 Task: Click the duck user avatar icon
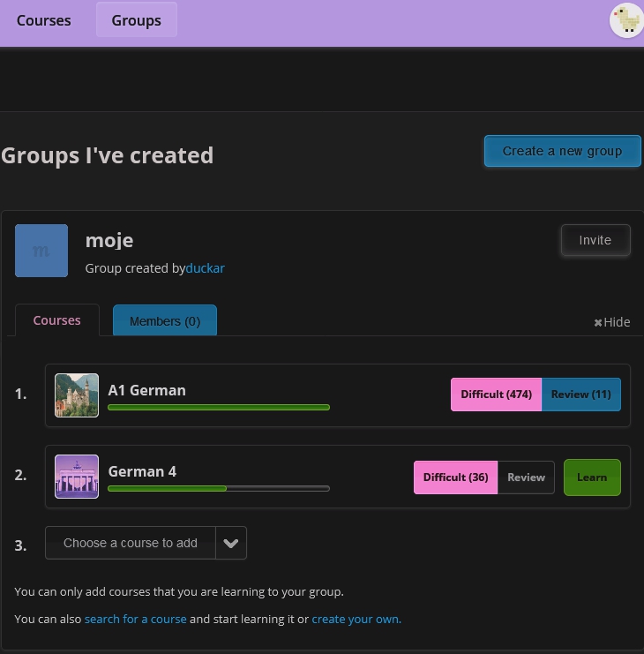(626, 20)
